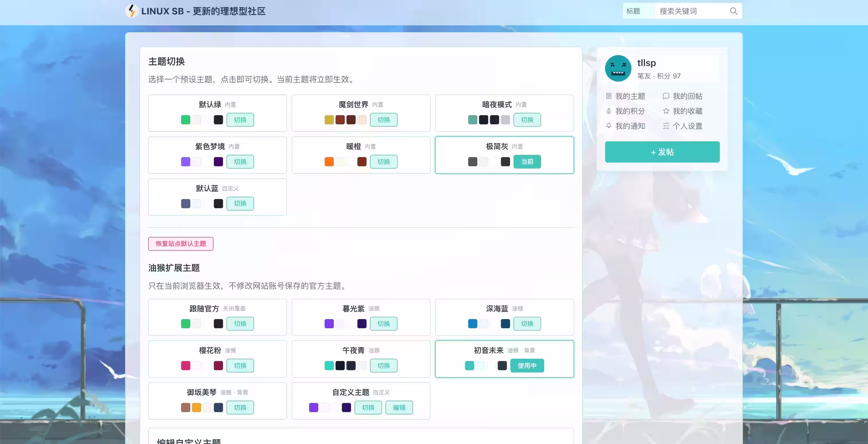Screen dimensions: 868x444
Task: Switch to 午夜青 userscript theme
Action: coord(383,365)
